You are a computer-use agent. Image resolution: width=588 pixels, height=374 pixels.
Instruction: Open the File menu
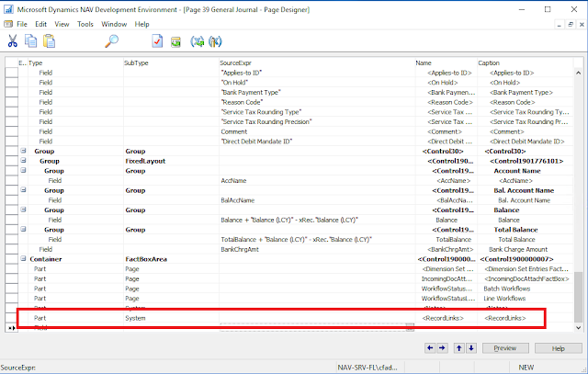tap(22, 24)
